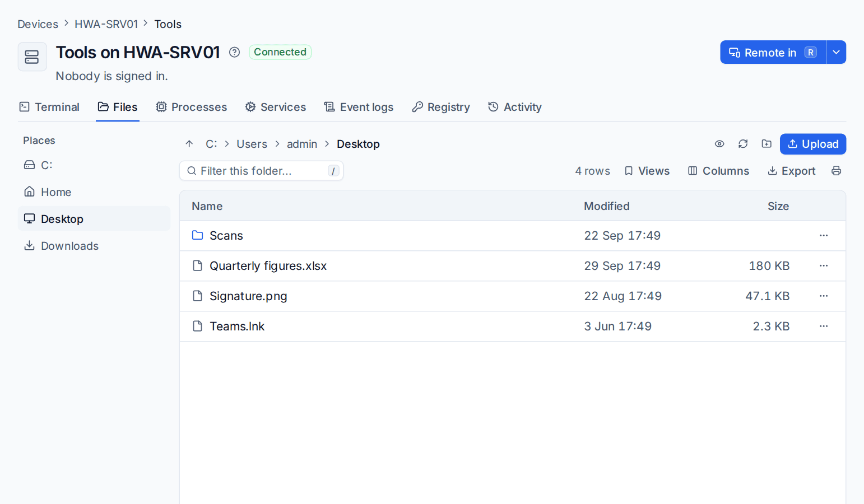Open more actions for Quarterly figures.xlsx
The image size is (864, 504).
pos(824,266)
